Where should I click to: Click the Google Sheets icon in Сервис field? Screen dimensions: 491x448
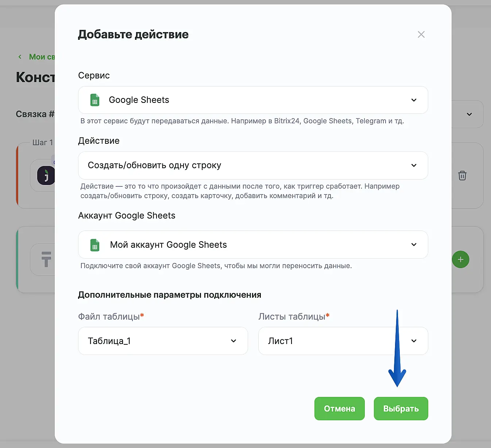[x=95, y=100]
